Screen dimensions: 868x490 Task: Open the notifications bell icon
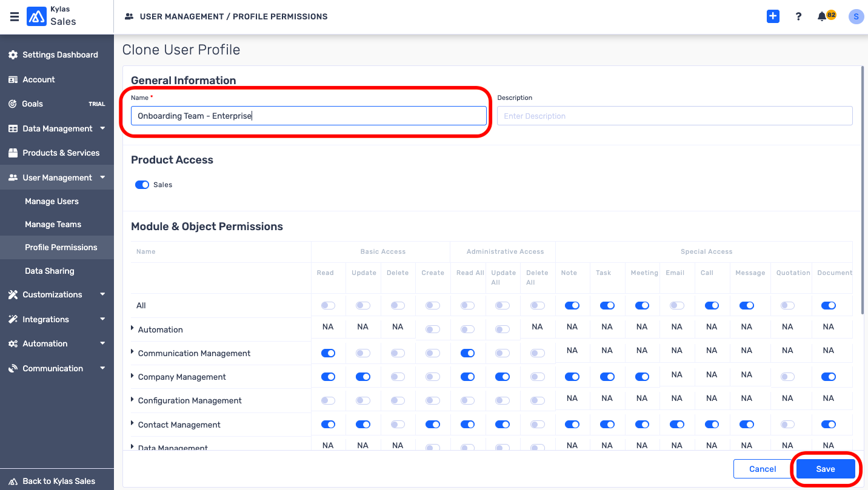[822, 16]
